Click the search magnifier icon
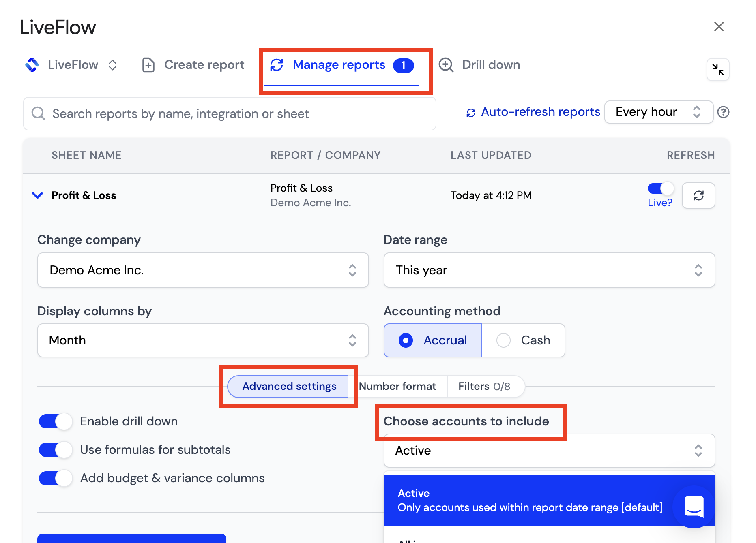756x543 pixels. [39, 113]
